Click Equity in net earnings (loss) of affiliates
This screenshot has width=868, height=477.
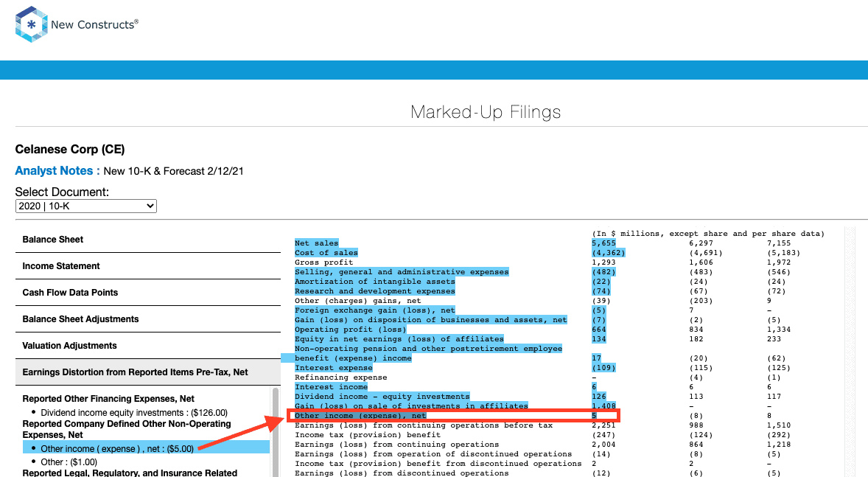coord(399,339)
